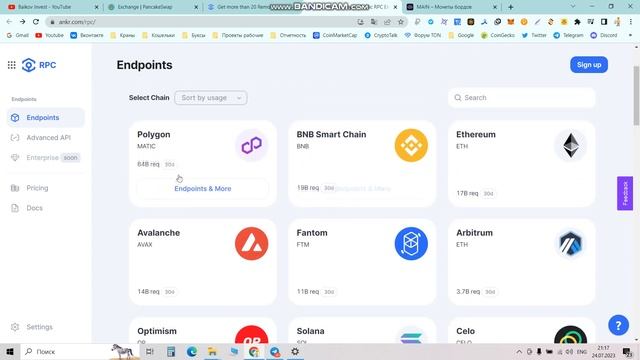The width and height of the screenshot is (640, 360).
Task: Click the page vertical scrollbar
Action: (636, 96)
